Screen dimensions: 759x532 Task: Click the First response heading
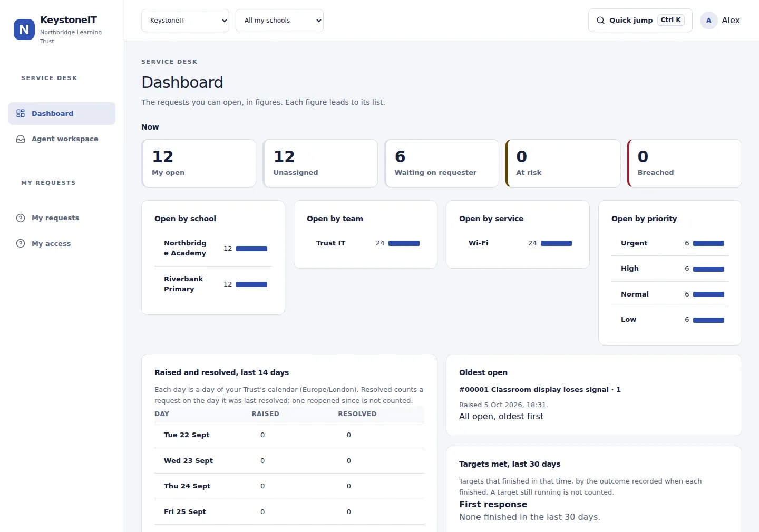click(x=493, y=505)
